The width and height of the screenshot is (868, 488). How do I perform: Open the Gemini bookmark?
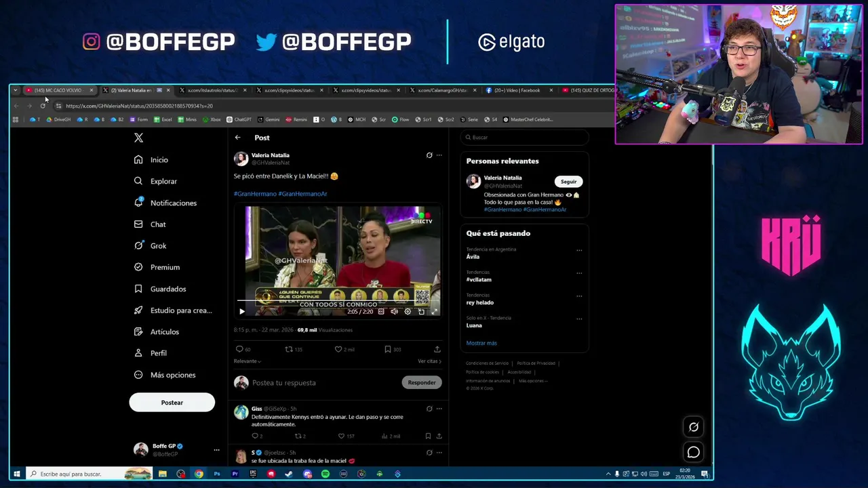(269, 119)
